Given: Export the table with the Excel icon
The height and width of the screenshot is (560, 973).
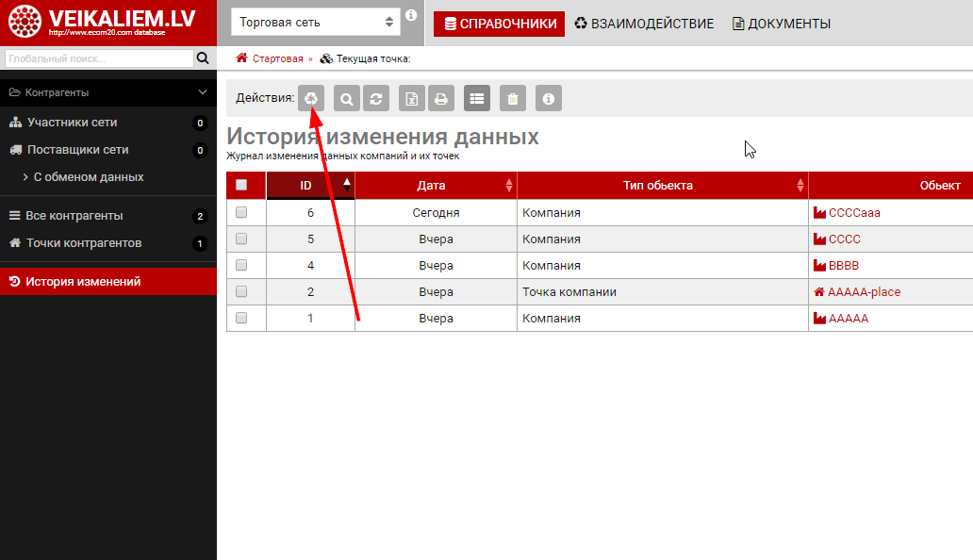Looking at the screenshot, I should (x=411, y=98).
